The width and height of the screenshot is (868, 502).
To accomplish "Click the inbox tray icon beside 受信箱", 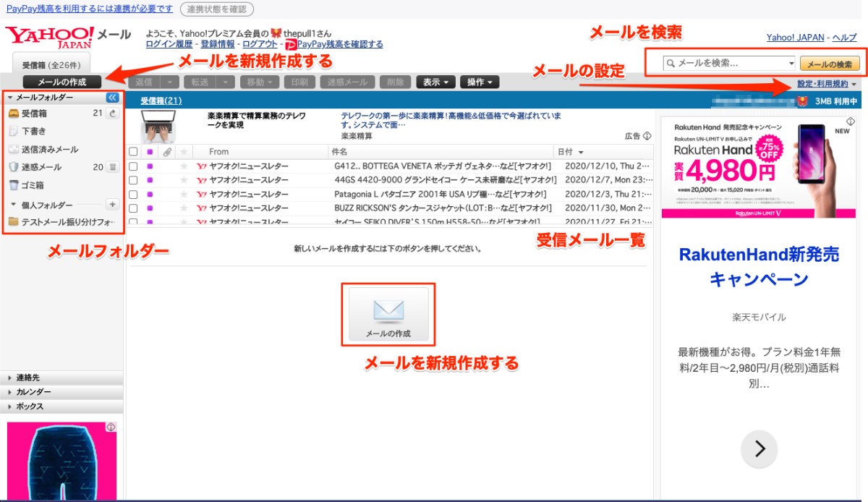I will pos(13,114).
